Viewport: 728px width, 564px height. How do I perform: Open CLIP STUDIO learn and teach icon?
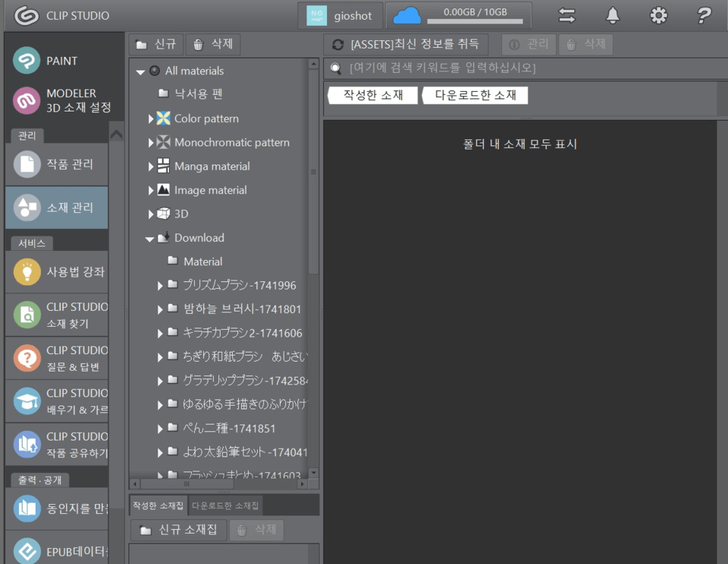(x=27, y=401)
